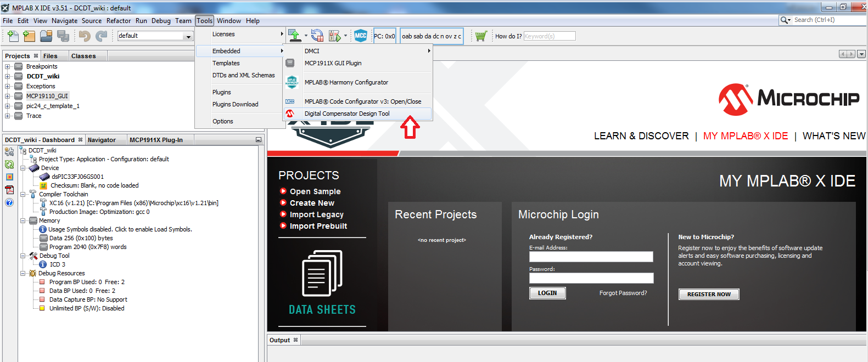
Task: Collapse the Device node in Dashboard tree
Action: click(x=23, y=168)
